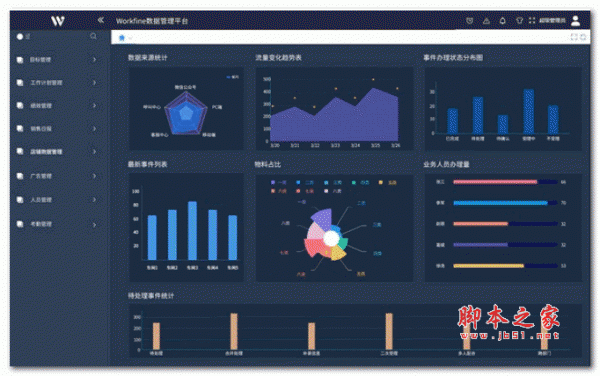The width and height of the screenshot is (600, 376).
Task: Click the icon beside 人员管理
Action: pyautogui.click(x=20, y=200)
